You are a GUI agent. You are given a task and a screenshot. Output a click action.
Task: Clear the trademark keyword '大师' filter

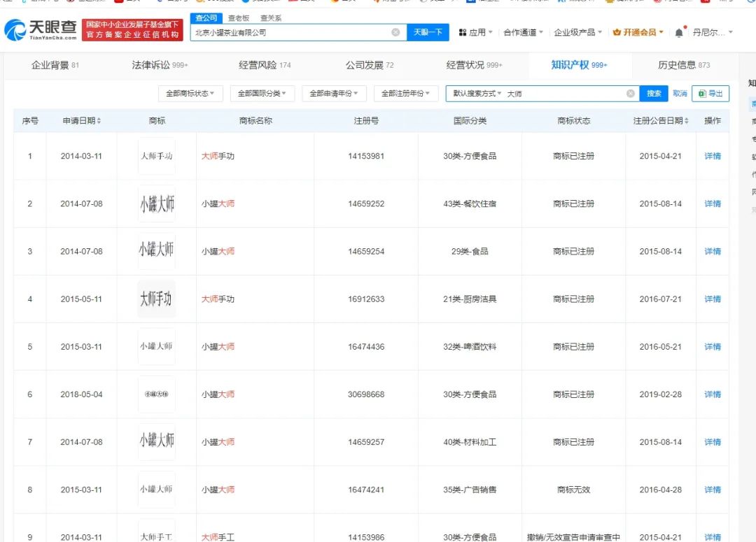point(630,94)
